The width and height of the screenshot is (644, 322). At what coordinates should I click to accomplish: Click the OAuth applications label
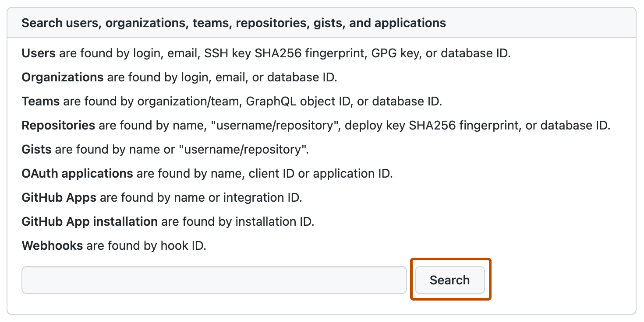pos(77,173)
